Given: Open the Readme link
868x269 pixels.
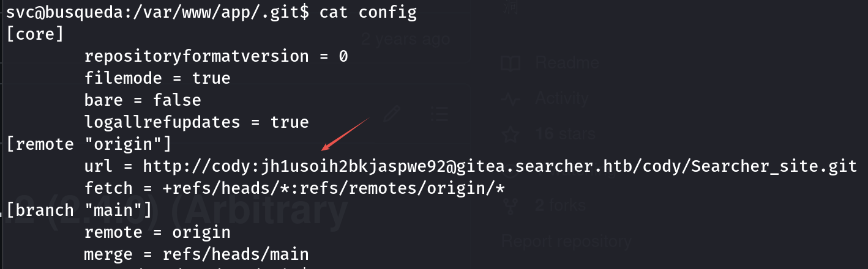Looking at the screenshot, I should 567,63.
